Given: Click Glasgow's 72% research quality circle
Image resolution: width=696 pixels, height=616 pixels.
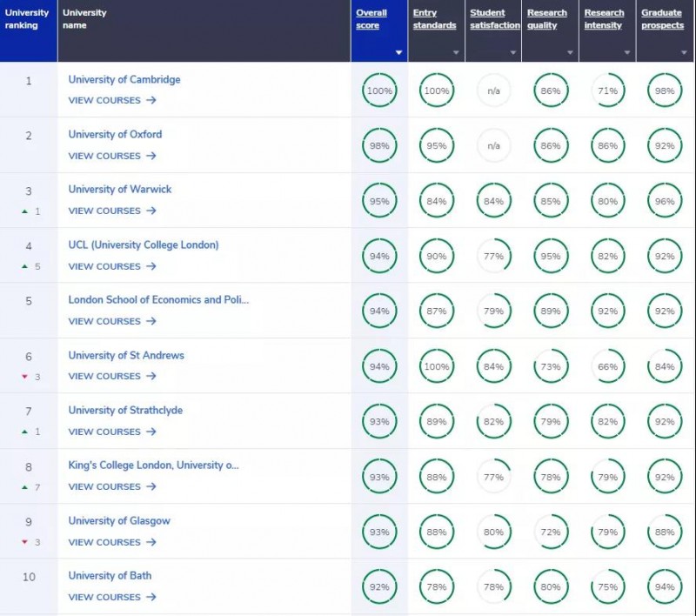Looking at the screenshot, I should pos(551,532).
